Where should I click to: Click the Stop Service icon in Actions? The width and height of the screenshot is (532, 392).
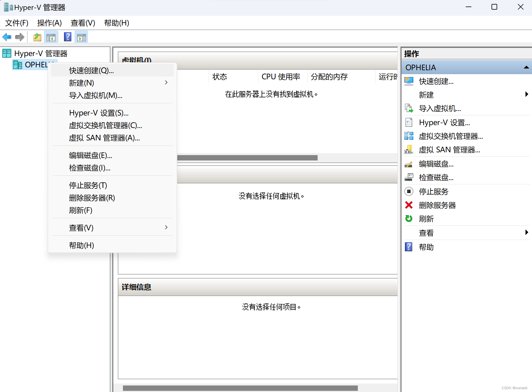[x=409, y=192]
